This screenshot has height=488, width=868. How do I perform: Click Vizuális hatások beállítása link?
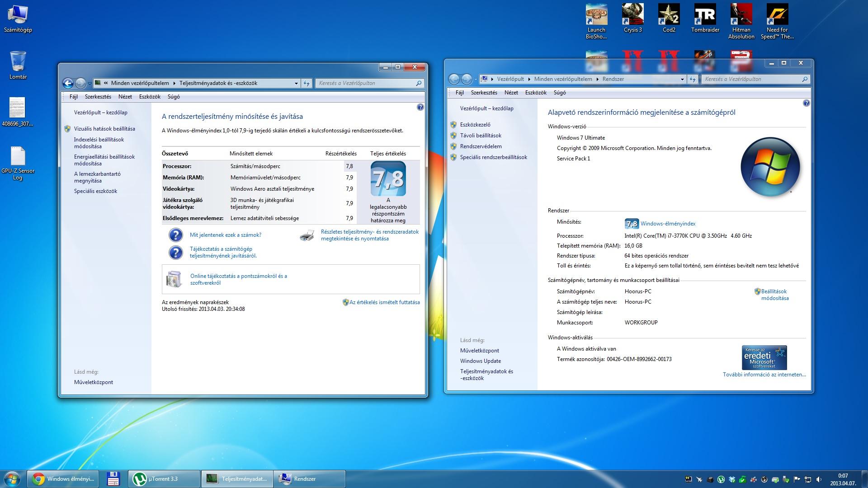104,129
